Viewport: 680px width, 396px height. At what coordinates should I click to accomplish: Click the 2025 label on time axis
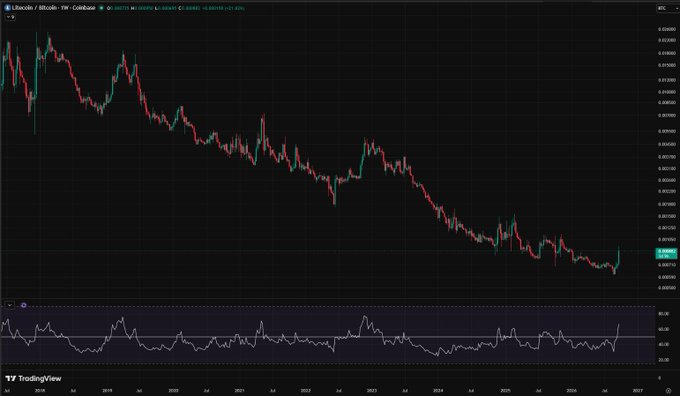click(505, 390)
